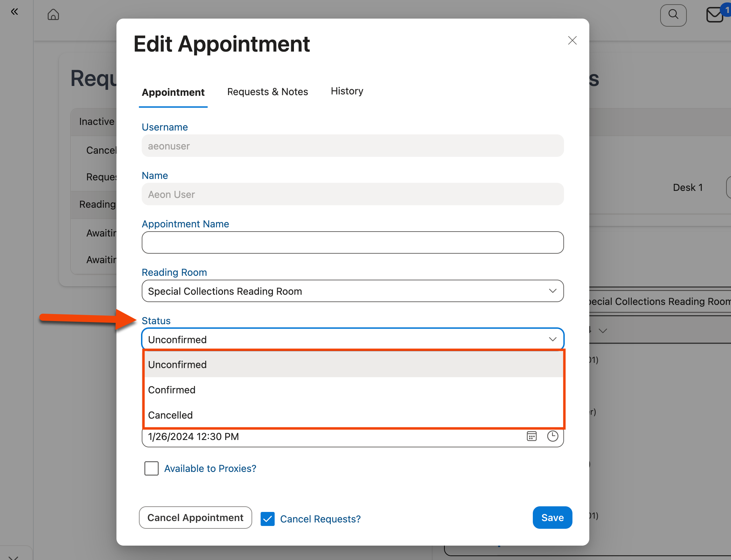Click the home icon

(53, 15)
